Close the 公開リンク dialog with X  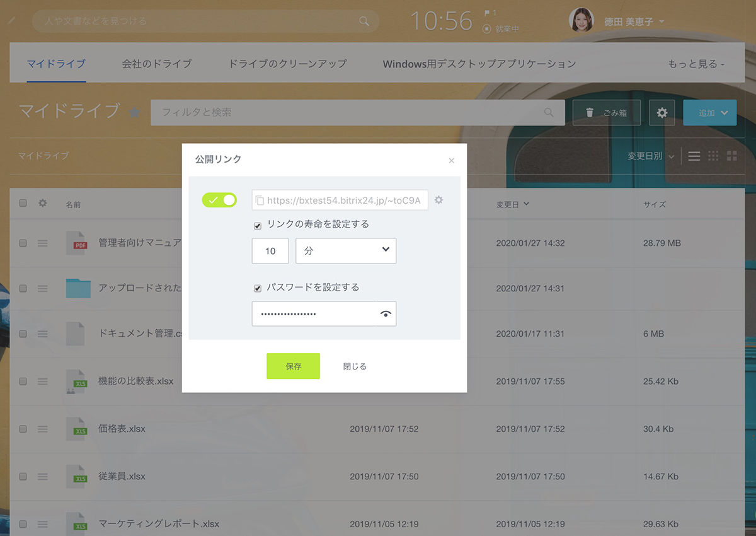tap(451, 161)
